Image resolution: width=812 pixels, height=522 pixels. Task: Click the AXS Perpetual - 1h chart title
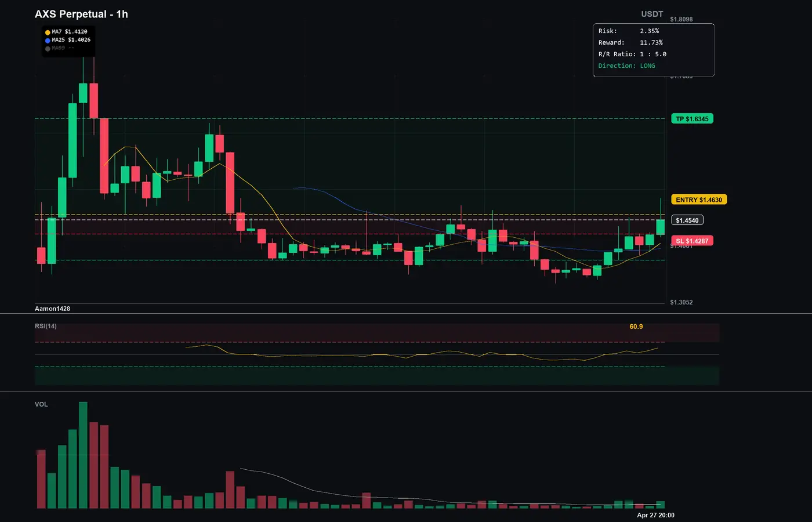point(81,14)
